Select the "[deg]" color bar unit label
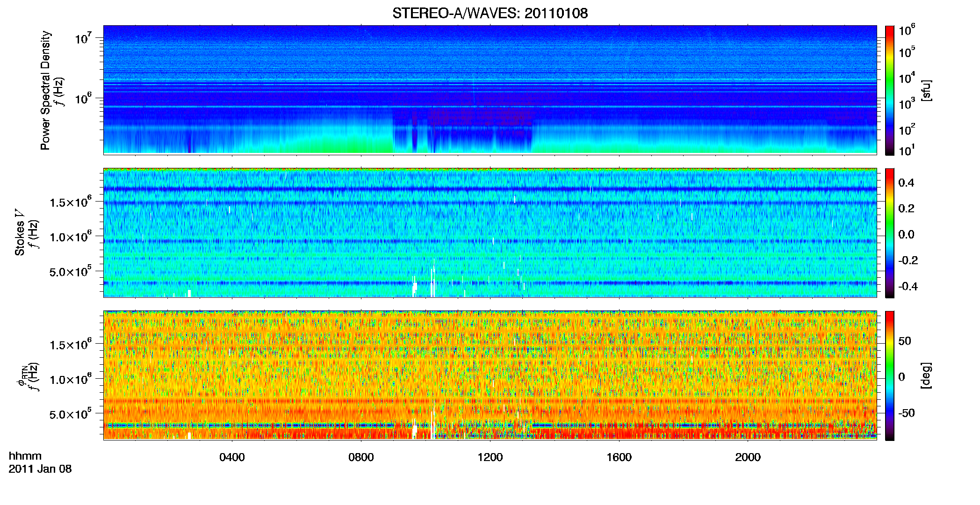Screen dimensions: 980x505 [x=926, y=375]
